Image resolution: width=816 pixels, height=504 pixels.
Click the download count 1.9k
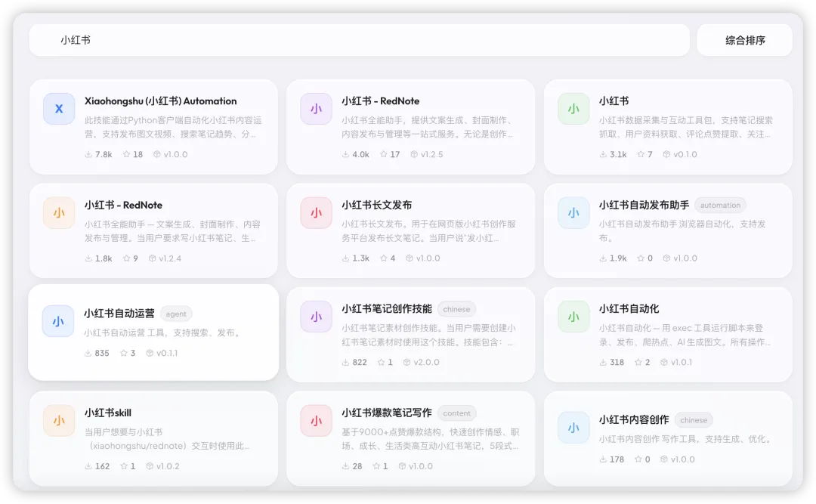pos(618,258)
